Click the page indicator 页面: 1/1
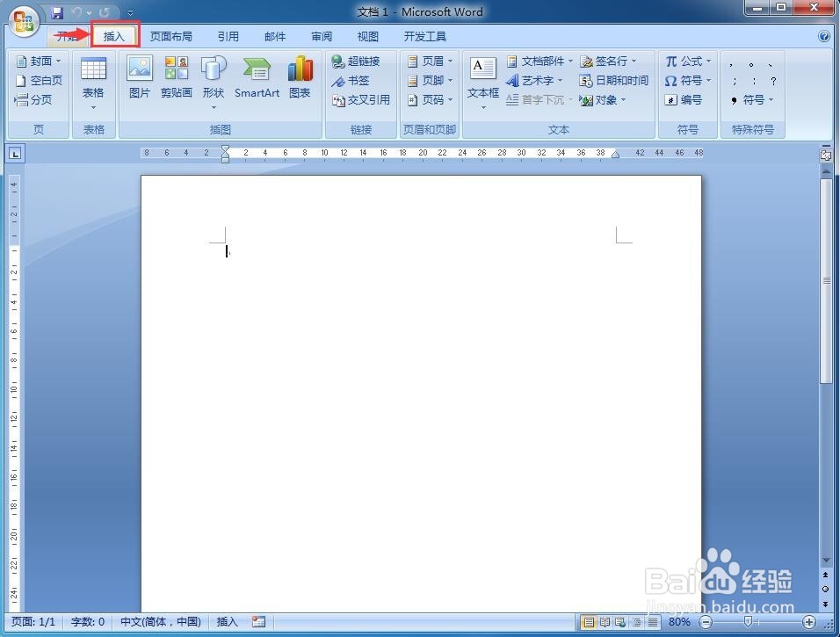This screenshot has height=637, width=840. coord(33,621)
